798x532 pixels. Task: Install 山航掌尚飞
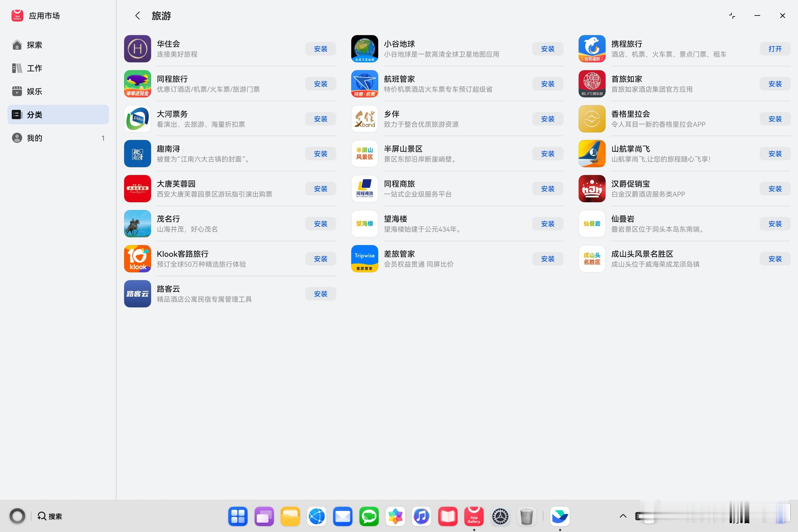(775, 154)
